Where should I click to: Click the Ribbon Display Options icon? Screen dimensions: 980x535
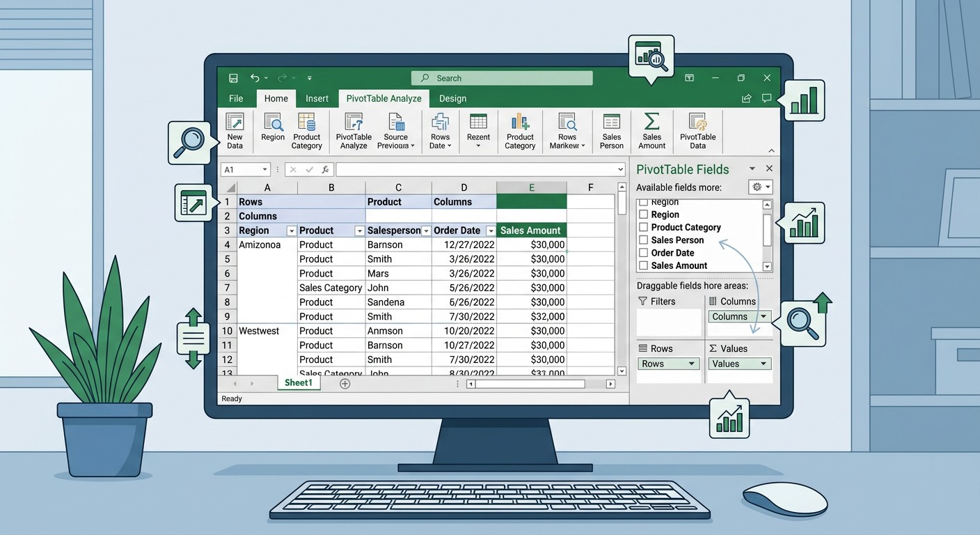689,78
